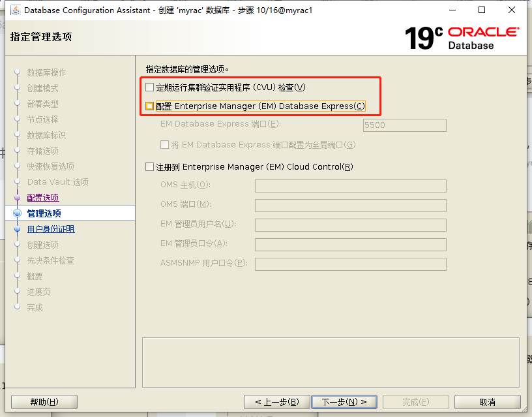Click 存储选项 step in sidebar
This screenshot has height=417, width=532.
43,151
